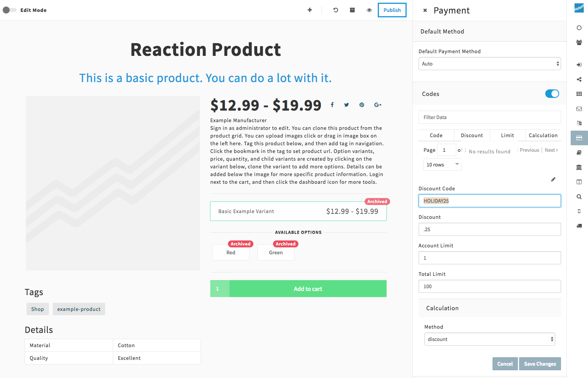Share product on Twitter icon
The width and height of the screenshot is (588, 378).
(347, 105)
